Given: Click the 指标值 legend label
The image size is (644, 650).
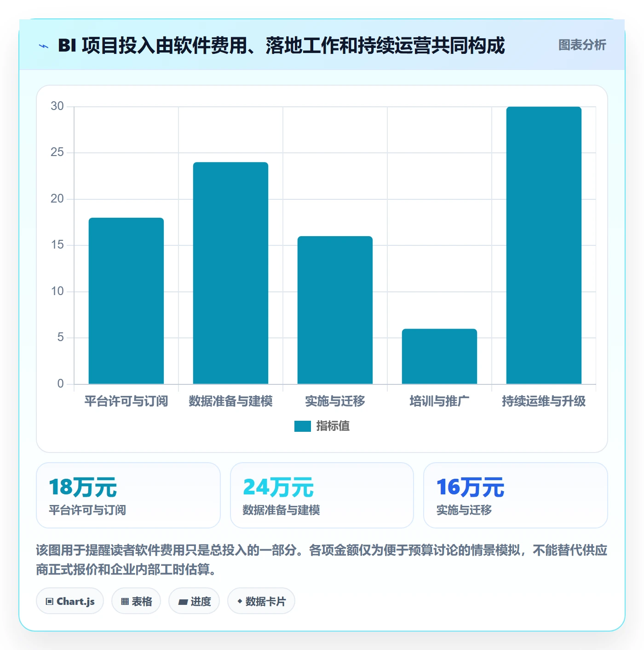Looking at the screenshot, I should click(333, 426).
